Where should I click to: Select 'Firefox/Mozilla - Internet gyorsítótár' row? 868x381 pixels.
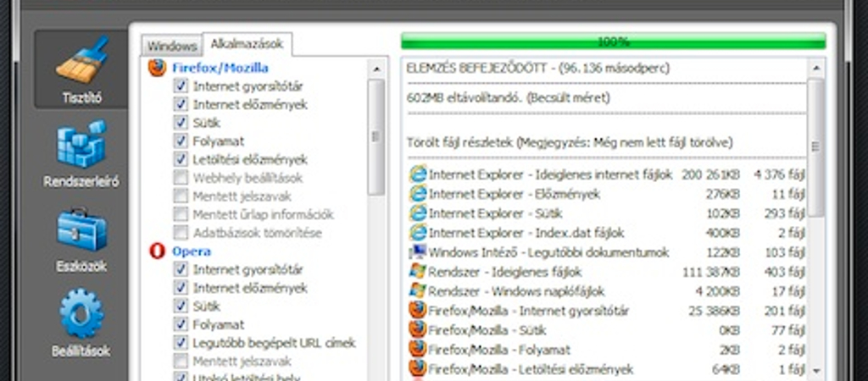607,310
